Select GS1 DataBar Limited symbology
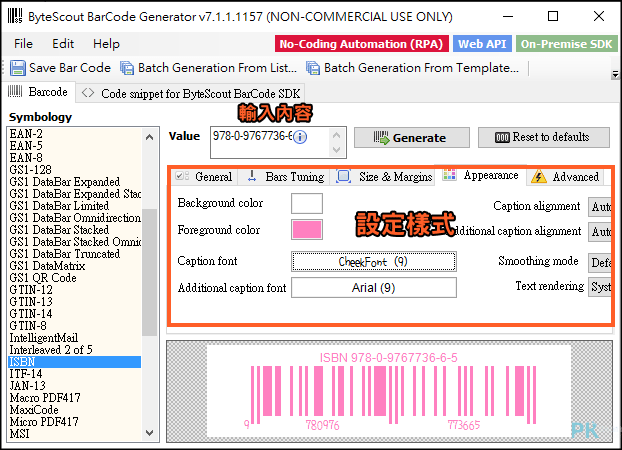 (74, 206)
